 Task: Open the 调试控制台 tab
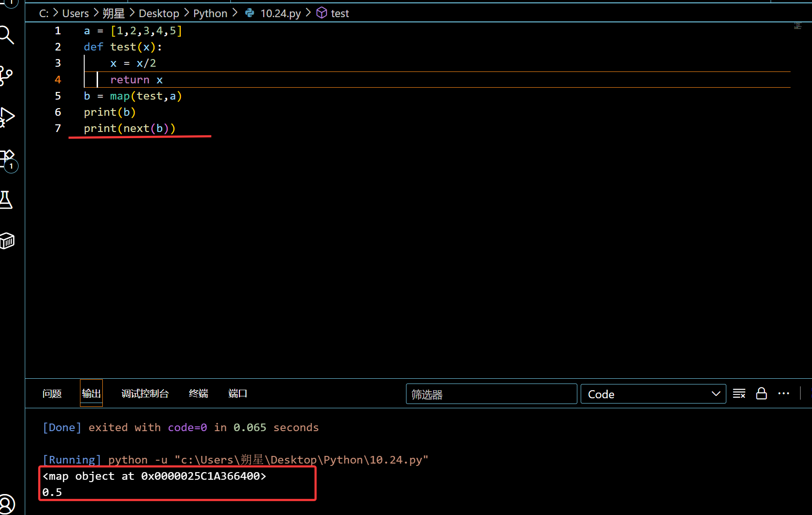click(x=145, y=394)
